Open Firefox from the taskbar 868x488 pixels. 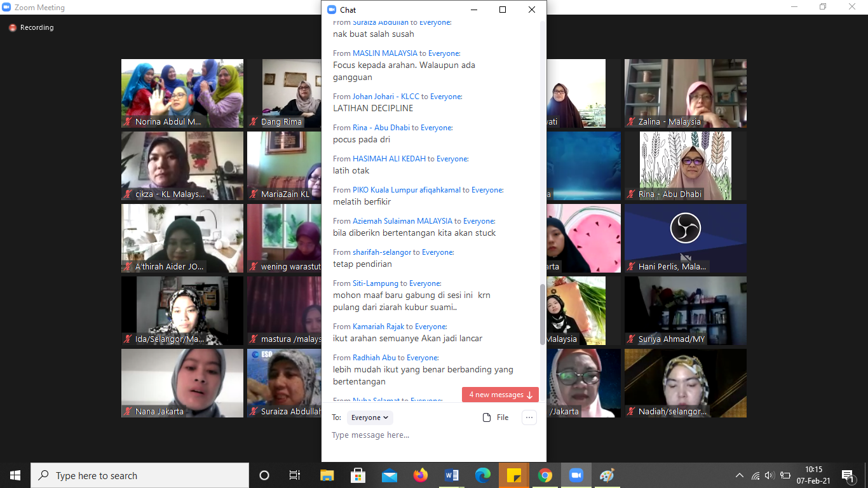[421, 475]
